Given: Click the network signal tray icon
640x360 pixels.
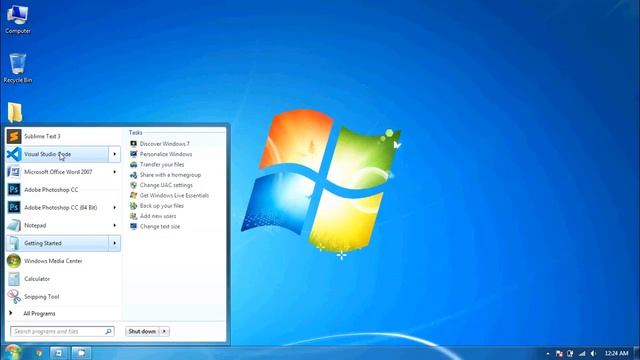Looking at the screenshot, I should pyautogui.click(x=582, y=353).
